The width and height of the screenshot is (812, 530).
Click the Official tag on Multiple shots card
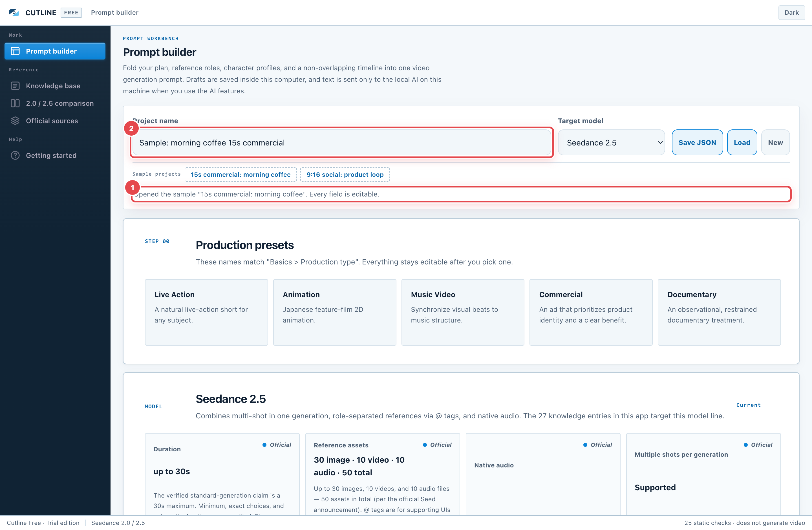click(758, 445)
